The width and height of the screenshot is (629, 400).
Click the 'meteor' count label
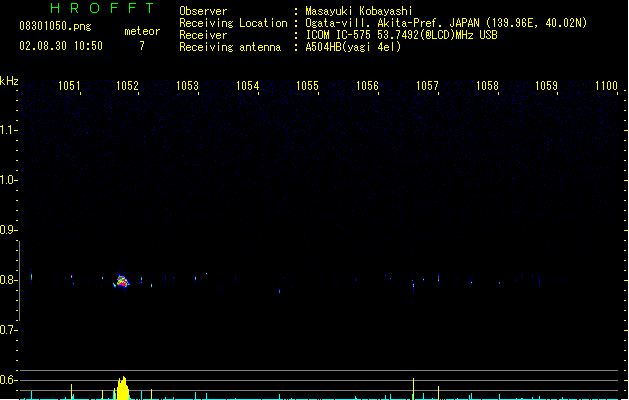[x=142, y=31]
